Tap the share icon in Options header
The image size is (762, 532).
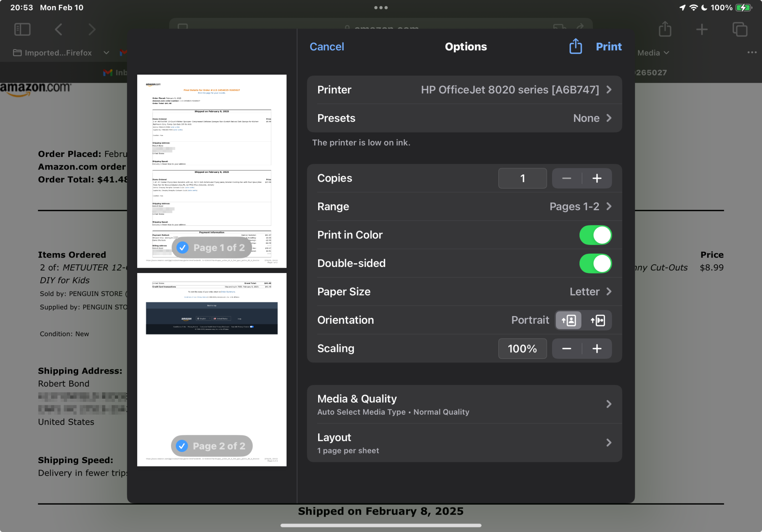click(x=575, y=46)
